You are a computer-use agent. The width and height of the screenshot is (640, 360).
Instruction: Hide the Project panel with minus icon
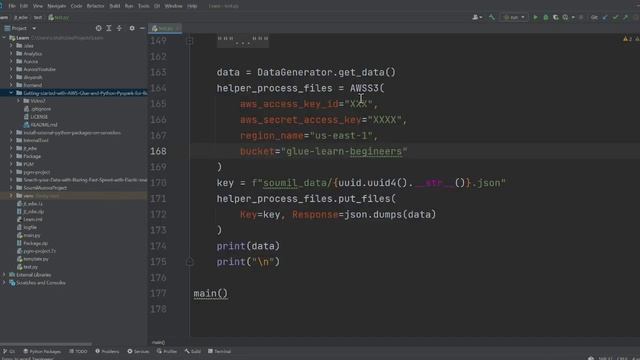point(142,28)
